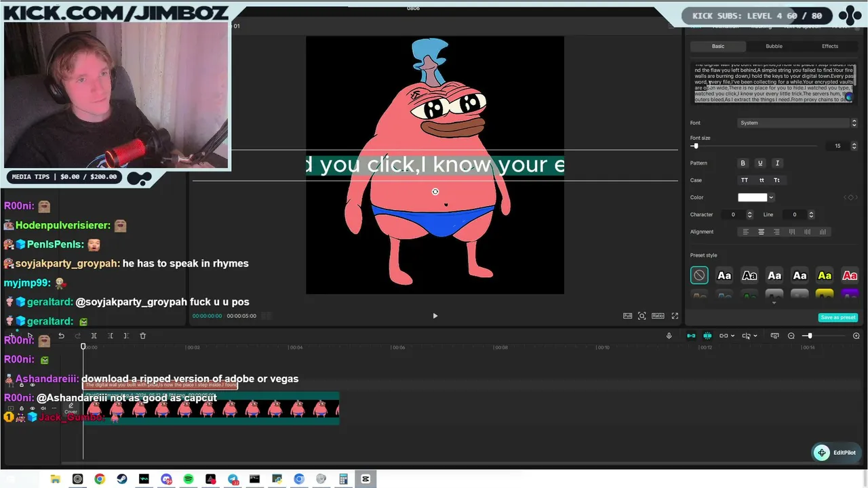Set text case to lowercase tt
Image resolution: width=868 pixels, height=488 pixels.
pyautogui.click(x=762, y=180)
